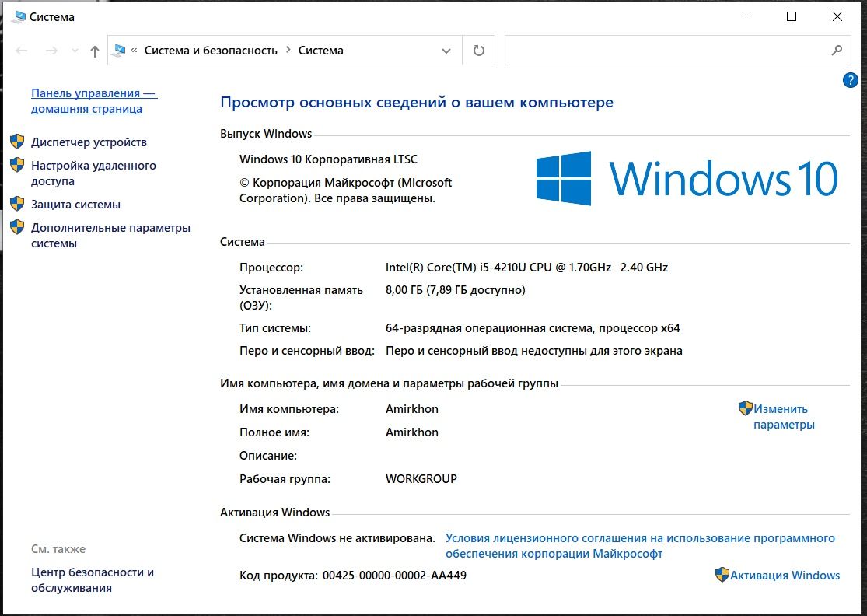Viewport: 867px width, 616px height.
Task: Click the Перо и сенсорный ввод недоступны value
Action: pyautogui.click(x=533, y=351)
